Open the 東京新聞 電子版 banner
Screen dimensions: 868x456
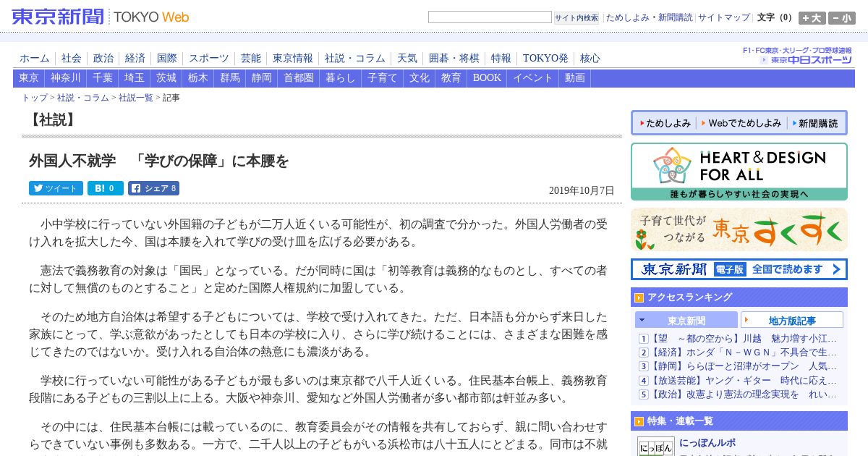click(739, 269)
